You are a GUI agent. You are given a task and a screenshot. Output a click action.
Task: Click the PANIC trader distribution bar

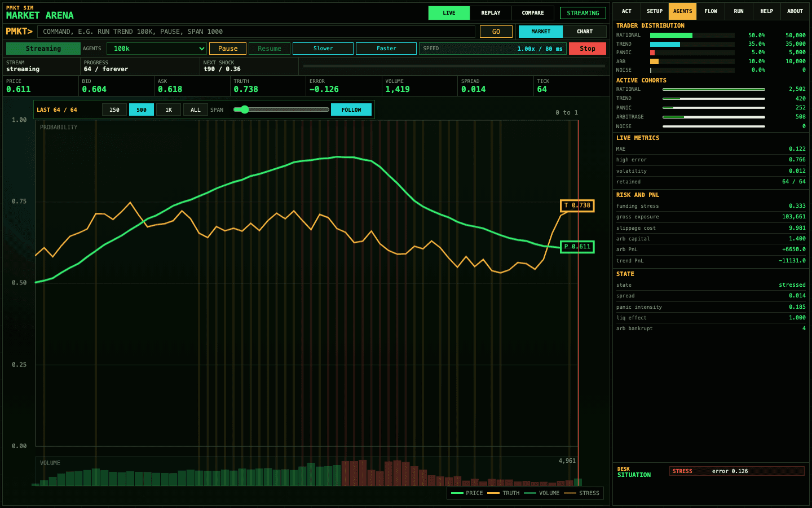click(692, 52)
